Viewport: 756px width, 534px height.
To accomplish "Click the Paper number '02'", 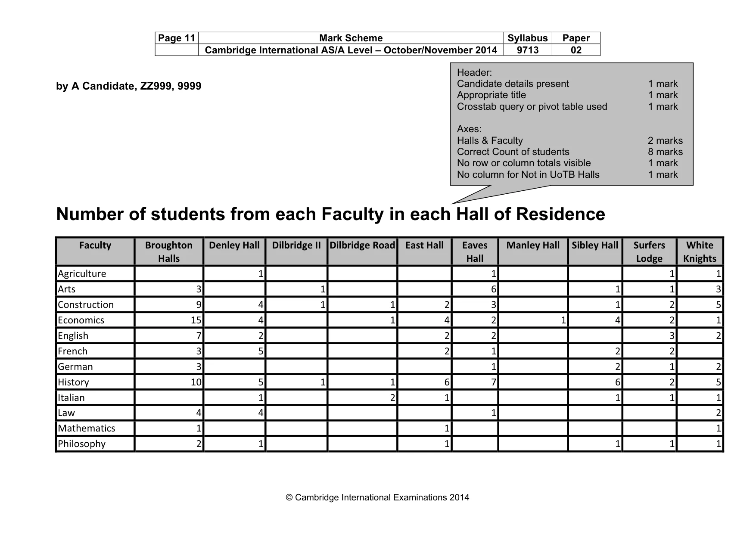I will tap(576, 50).
